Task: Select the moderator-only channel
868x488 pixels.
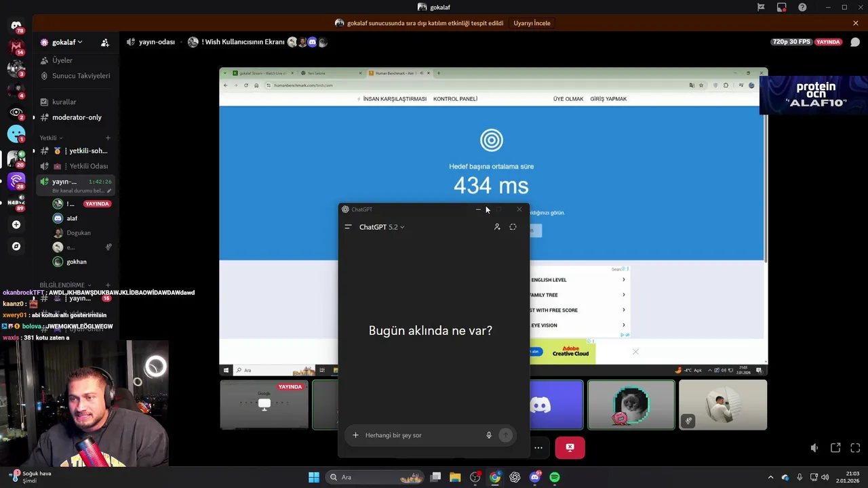Action: (x=76, y=117)
